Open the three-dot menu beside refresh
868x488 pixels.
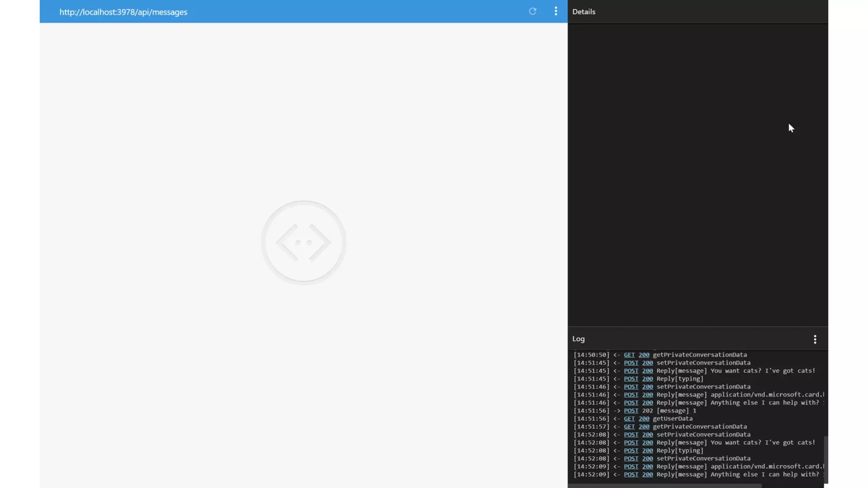tap(556, 11)
